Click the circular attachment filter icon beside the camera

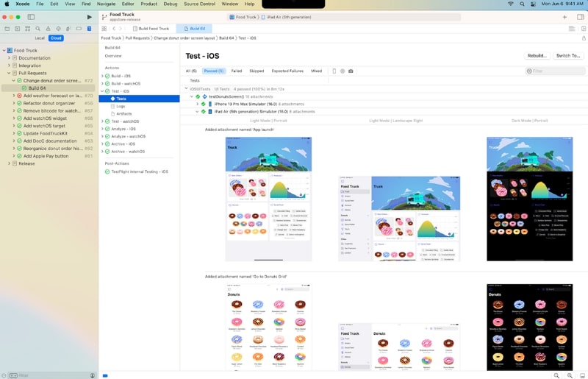(343, 71)
